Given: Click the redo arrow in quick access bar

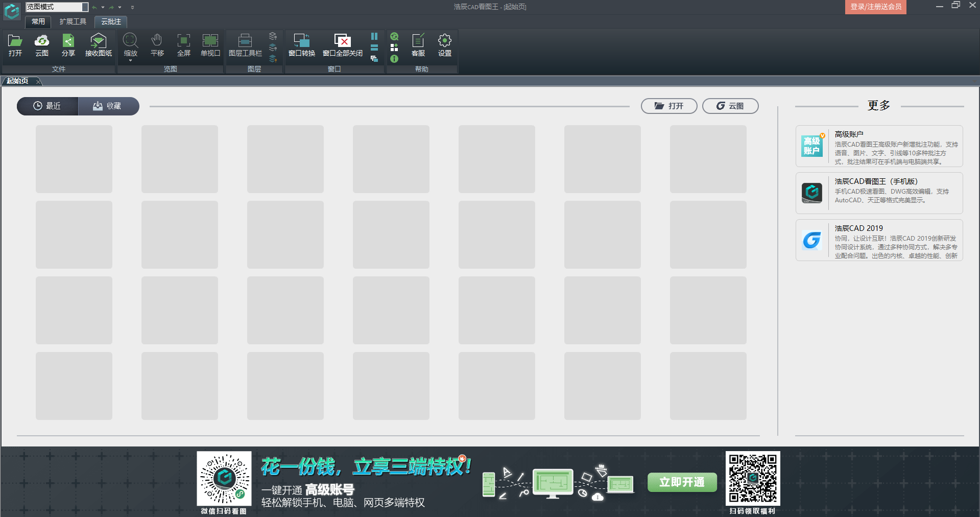Looking at the screenshot, I should pyautogui.click(x=111, y=7).
